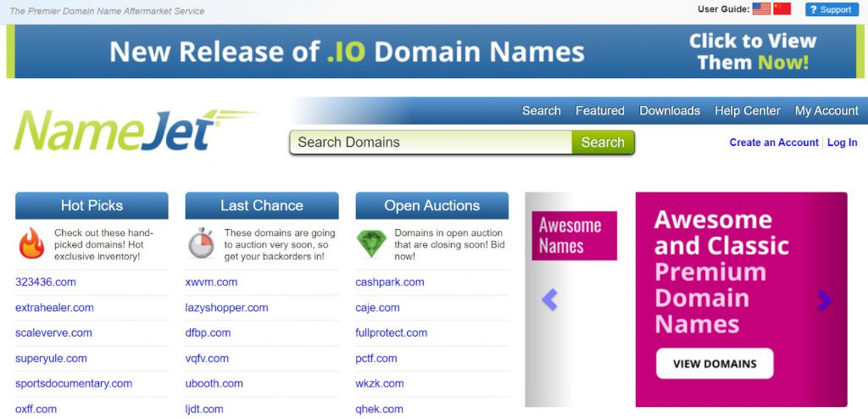Open the .IO Domain Names release banner
Image resolution: width=868 pixels, height=419 pixels.
coord(434,52)
